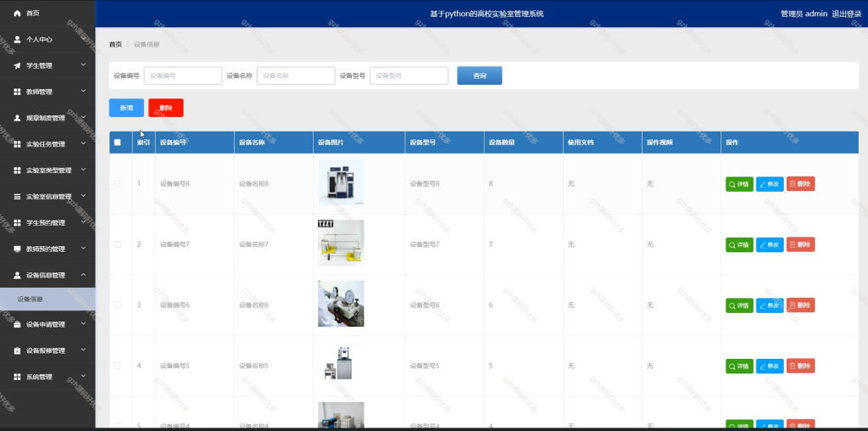Click the paper-plane icon for 学生管理
This screenshot has width=868, height=431.
17,65
